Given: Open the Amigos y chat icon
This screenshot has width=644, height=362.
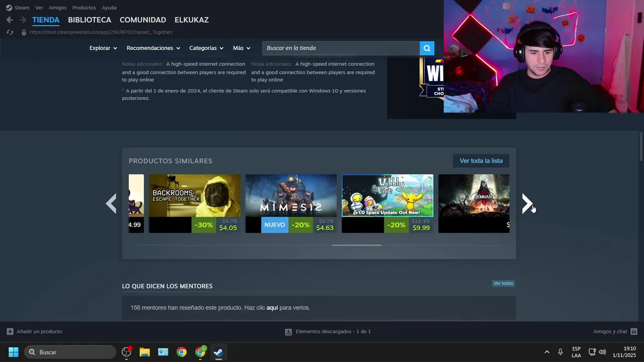Looking at the screenshot, I should 634,331.
